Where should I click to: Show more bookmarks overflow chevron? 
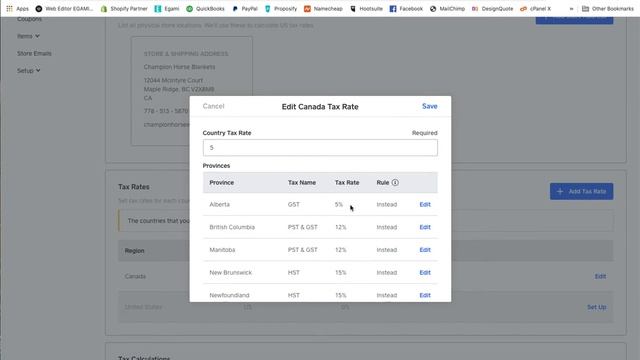coord(571,9)
